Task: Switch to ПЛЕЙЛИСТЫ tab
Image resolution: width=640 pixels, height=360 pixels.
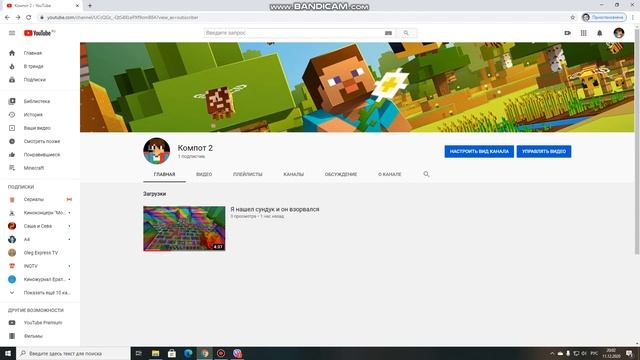Action: (x=248, y=174)
